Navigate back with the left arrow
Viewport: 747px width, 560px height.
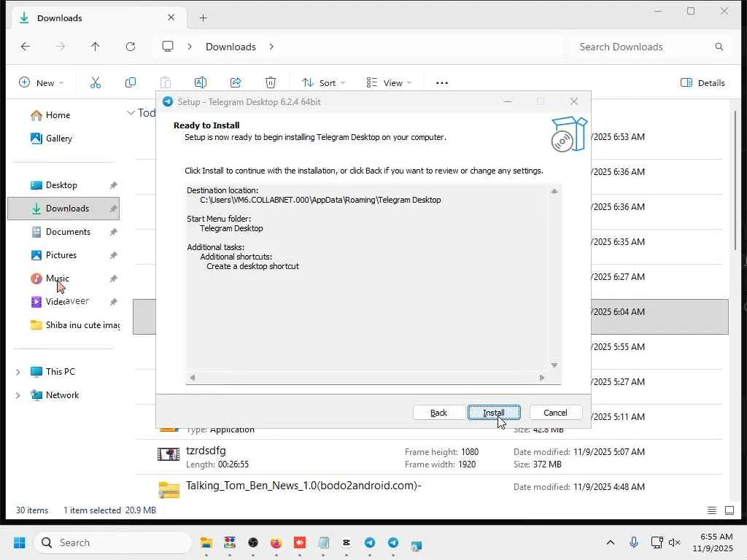[x=26, y=47]
